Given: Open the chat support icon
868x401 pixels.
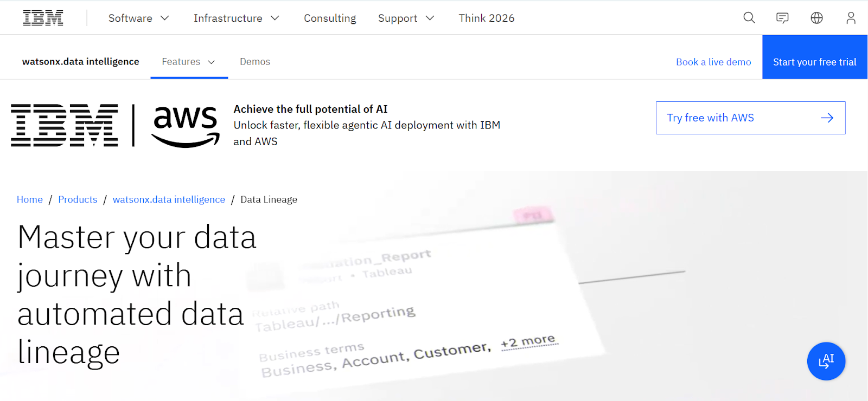Looking at the screenshot, I should coord(782,17).
